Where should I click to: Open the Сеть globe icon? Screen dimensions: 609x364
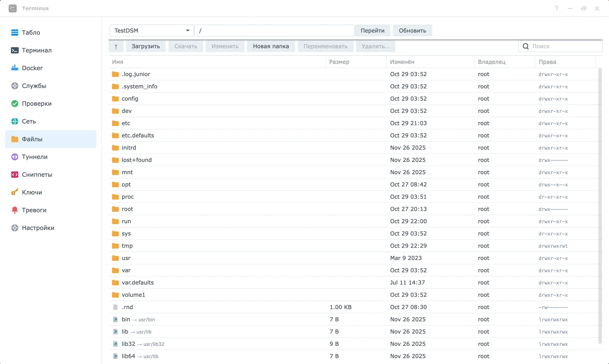pyautogui.click(x=15, y=121)
